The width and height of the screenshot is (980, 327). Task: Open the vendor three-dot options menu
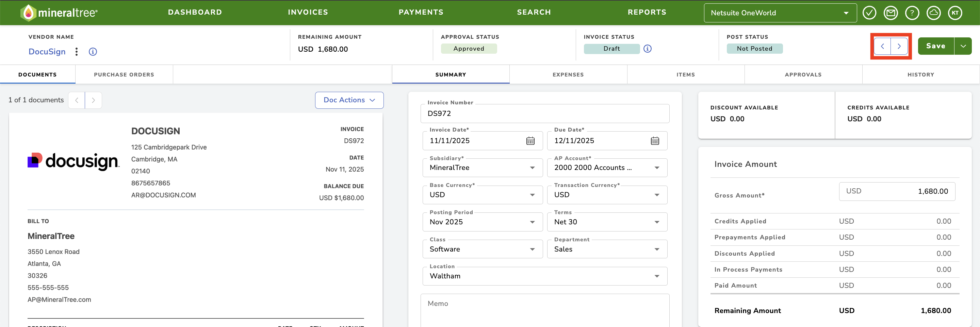coord(77,52)
